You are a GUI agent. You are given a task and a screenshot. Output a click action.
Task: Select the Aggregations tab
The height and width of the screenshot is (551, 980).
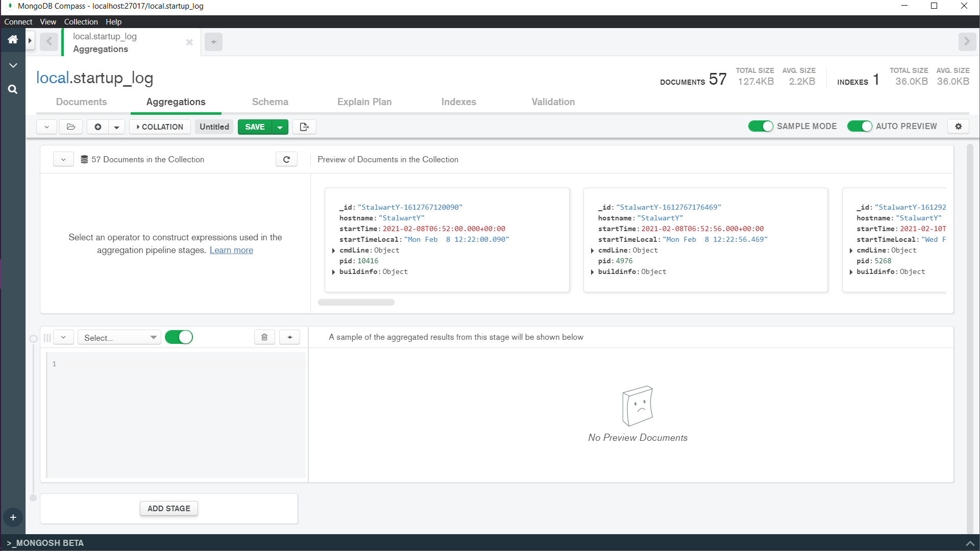click(176, 102)
